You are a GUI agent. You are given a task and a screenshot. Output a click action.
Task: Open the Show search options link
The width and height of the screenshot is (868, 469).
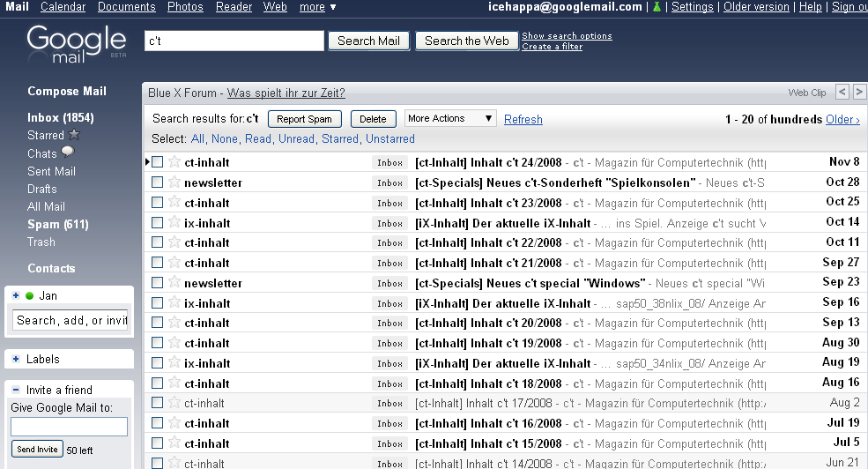click(567, 36)
